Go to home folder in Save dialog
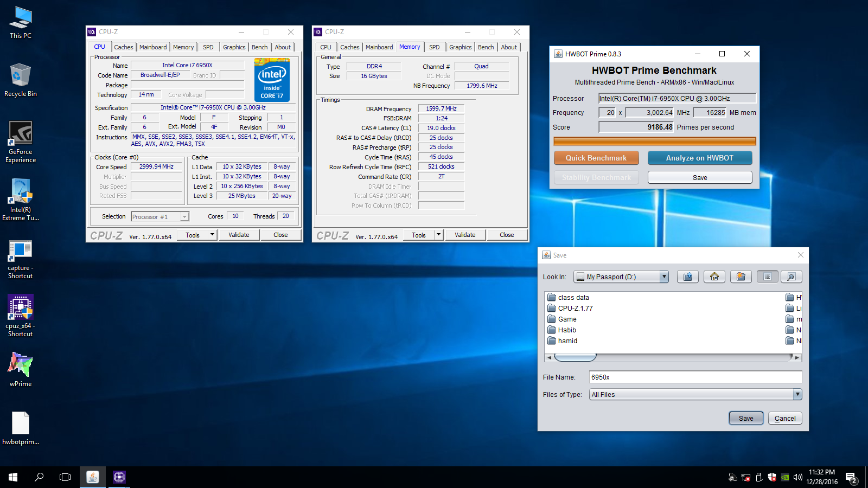This screenshot has width=868, height=488. coord(714,277)
